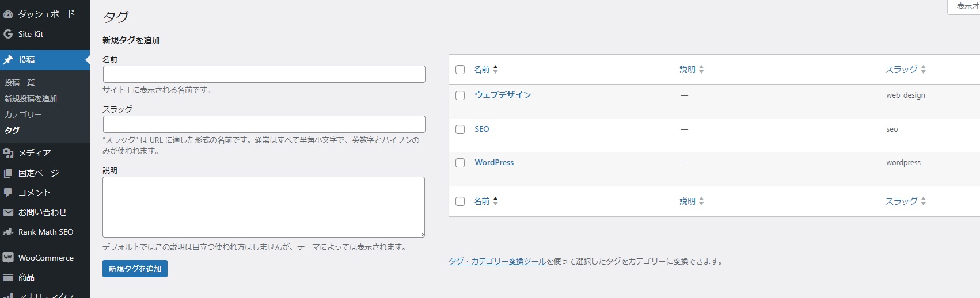The height and width of the screenshot is (298, 980).
Task: Select the SEO tag checkbox
Action: [460, 129]
